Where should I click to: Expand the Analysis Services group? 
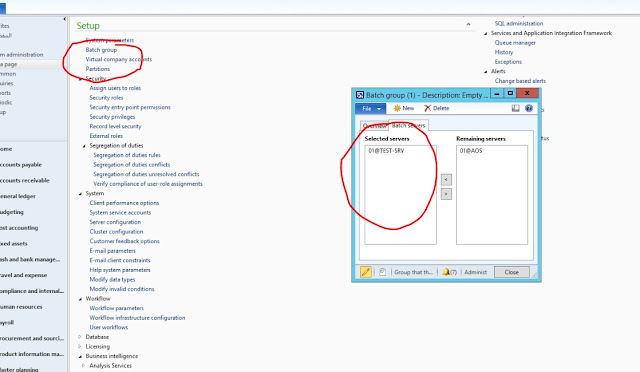[84, 365]
